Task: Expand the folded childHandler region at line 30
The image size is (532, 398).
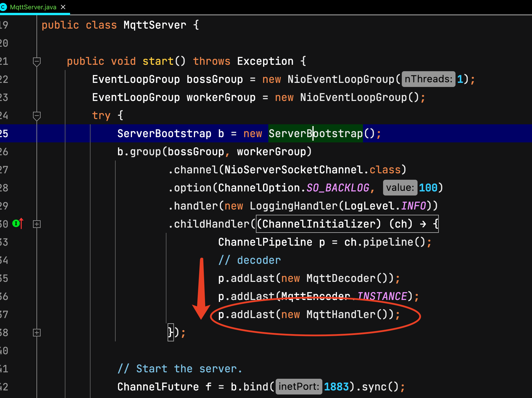Action: point(37,224)
